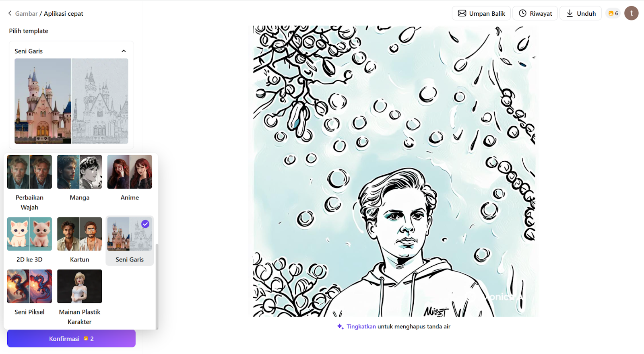Choose the Anime style template

tap(130, 178)
